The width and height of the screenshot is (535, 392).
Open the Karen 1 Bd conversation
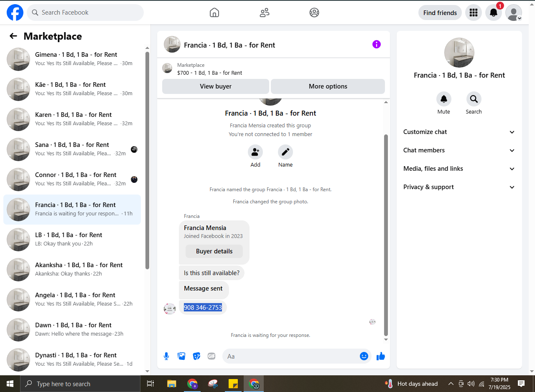pos(72,119)
